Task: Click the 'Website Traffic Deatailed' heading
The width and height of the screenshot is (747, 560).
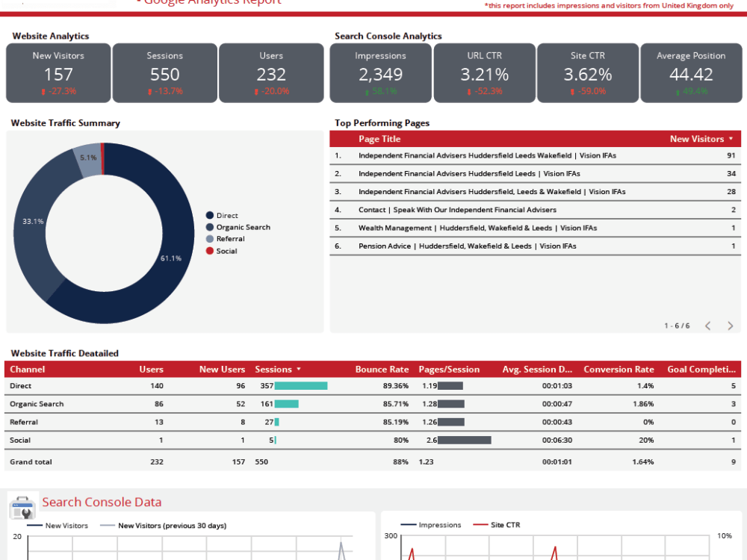Action: coord(65,353)
